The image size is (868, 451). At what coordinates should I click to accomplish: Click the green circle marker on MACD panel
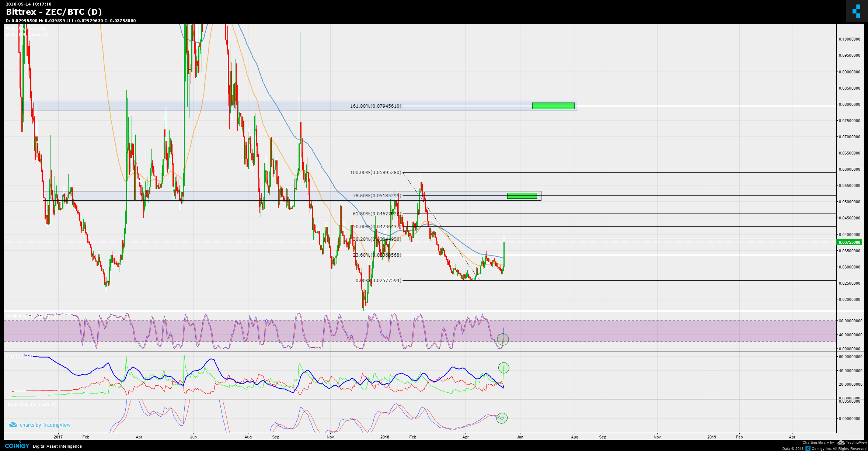(502, 418)
